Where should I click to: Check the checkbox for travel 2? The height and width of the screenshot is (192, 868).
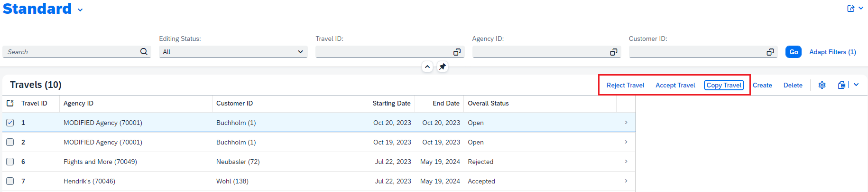click(10, 142)
